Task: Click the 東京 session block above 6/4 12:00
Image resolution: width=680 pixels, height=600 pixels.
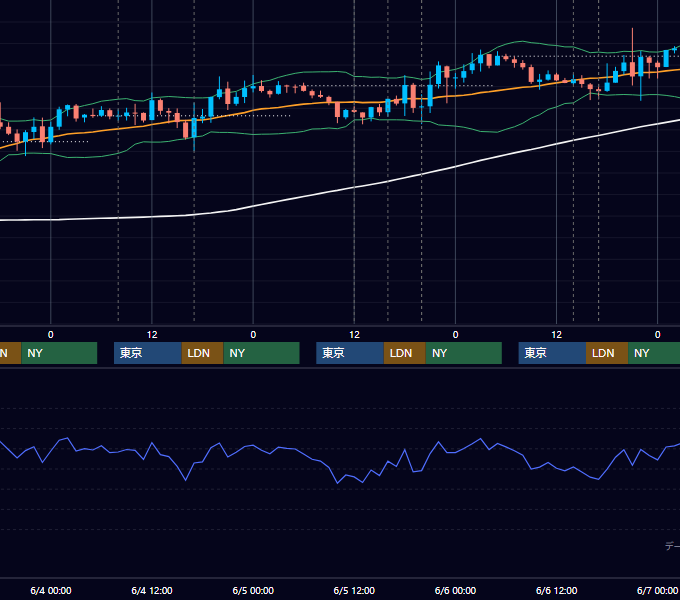Action: point(147,353)
